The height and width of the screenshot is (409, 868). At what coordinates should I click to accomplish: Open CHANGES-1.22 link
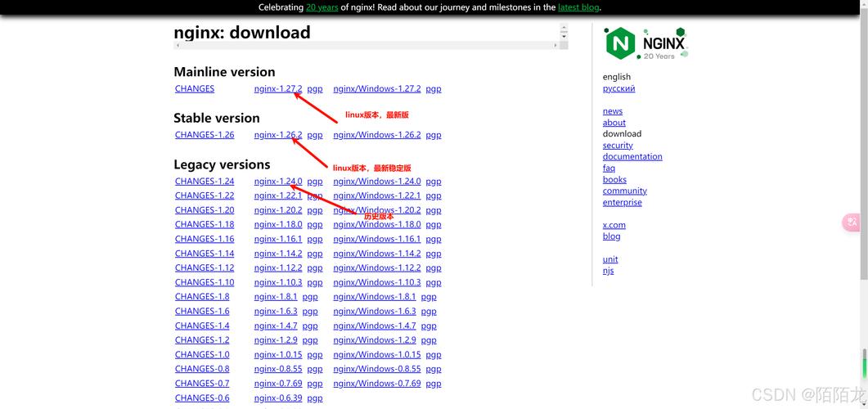pos(205,196)
